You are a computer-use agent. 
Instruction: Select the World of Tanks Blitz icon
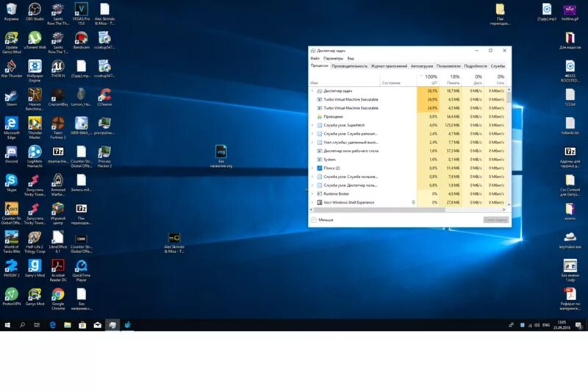12,242
